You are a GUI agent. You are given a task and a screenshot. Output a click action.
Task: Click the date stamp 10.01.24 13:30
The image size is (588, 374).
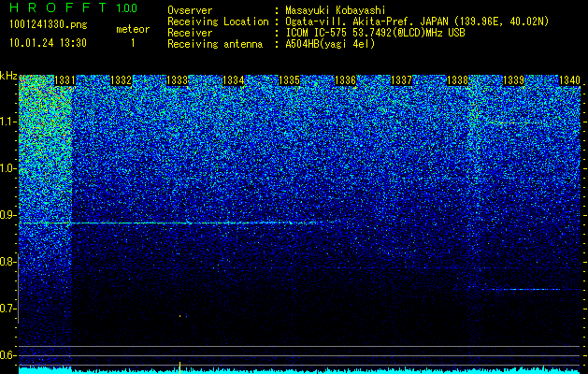click(x=48, y=43)
